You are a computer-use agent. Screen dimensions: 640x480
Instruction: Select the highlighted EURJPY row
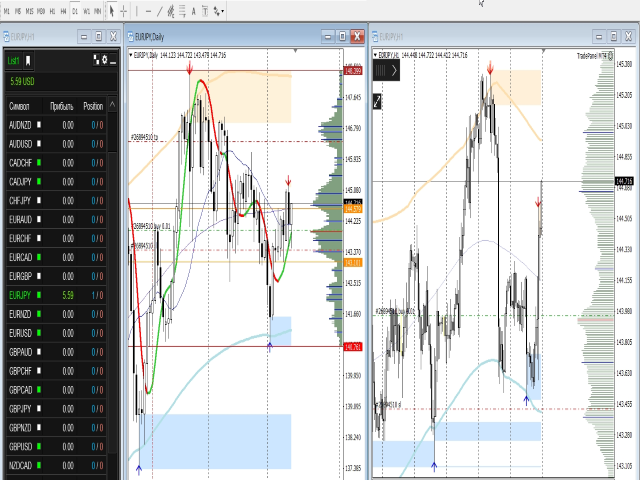[56, 295]
